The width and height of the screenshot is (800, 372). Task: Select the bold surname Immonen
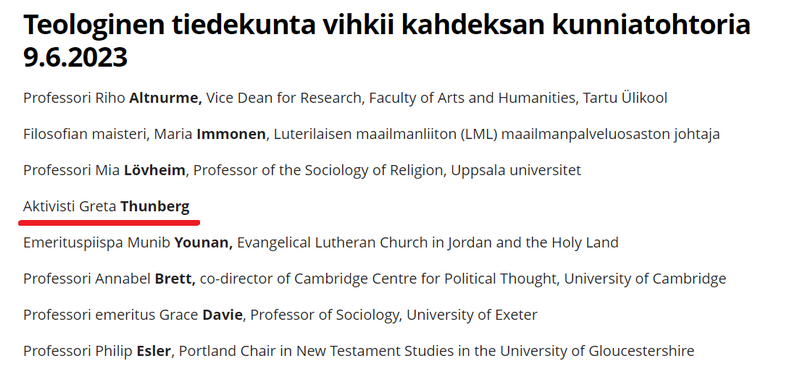click(x=231, y=134)
